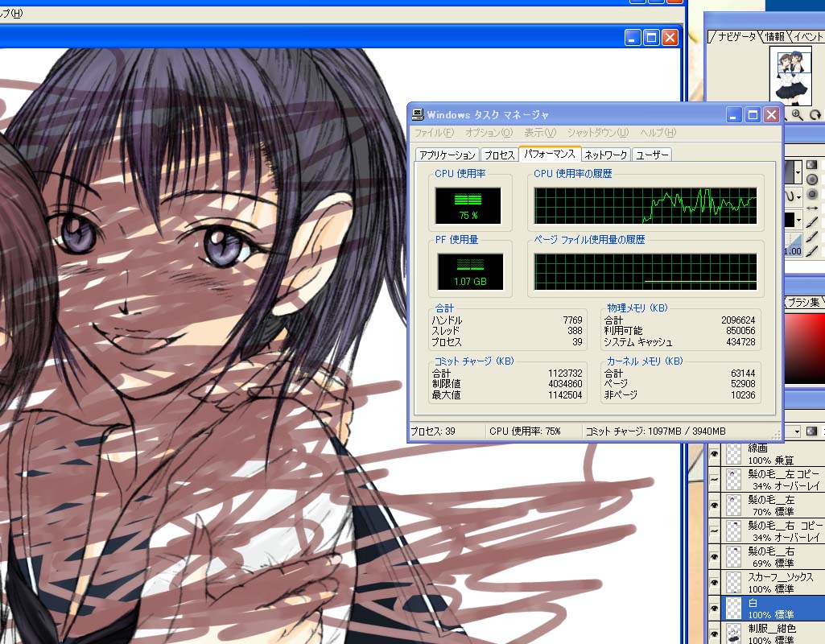Screen dimensions: 825x644
Task: Click the ハンドル value 7769
Action: [x=572, y=320]
